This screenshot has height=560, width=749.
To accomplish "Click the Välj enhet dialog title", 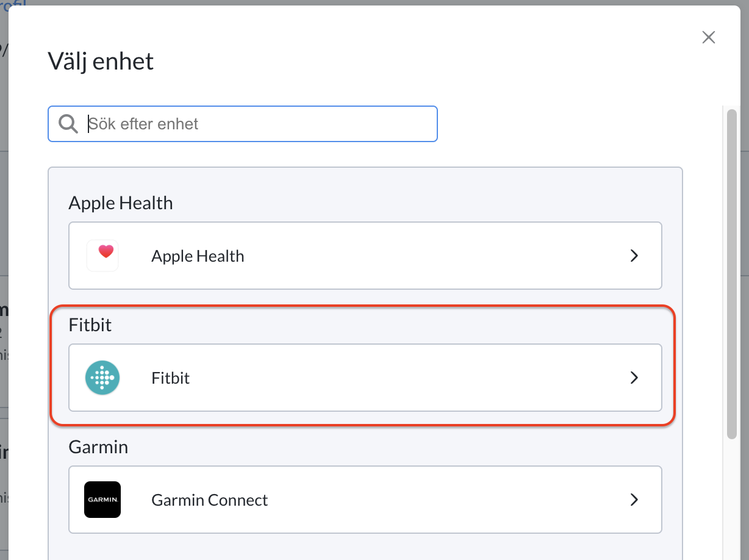I will coord(101,62).
